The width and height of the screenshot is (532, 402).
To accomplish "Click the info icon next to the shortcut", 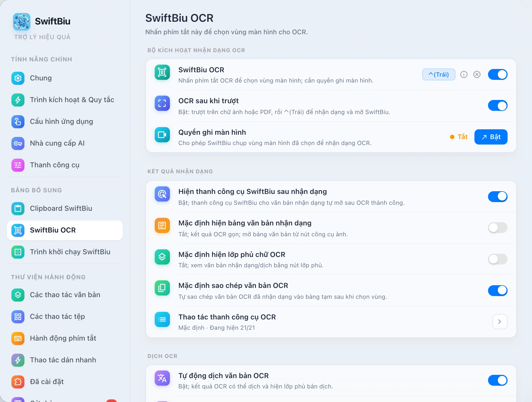I will click(x=464, y=74).
